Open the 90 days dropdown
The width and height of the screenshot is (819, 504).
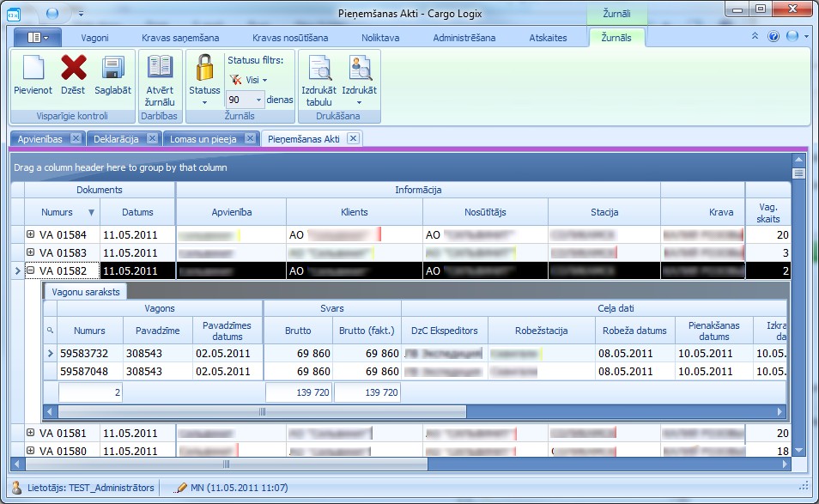click(x=258, y=100)
